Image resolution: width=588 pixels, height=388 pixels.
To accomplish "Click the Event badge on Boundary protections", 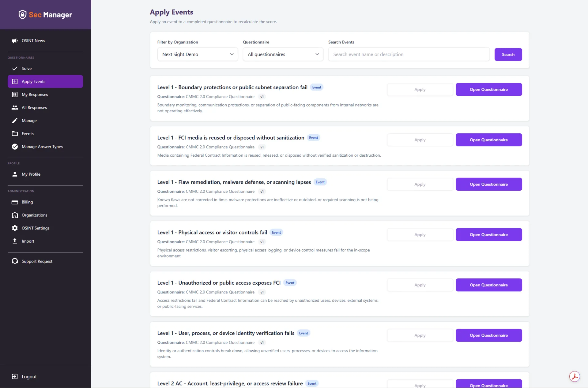I will (317, 87).
